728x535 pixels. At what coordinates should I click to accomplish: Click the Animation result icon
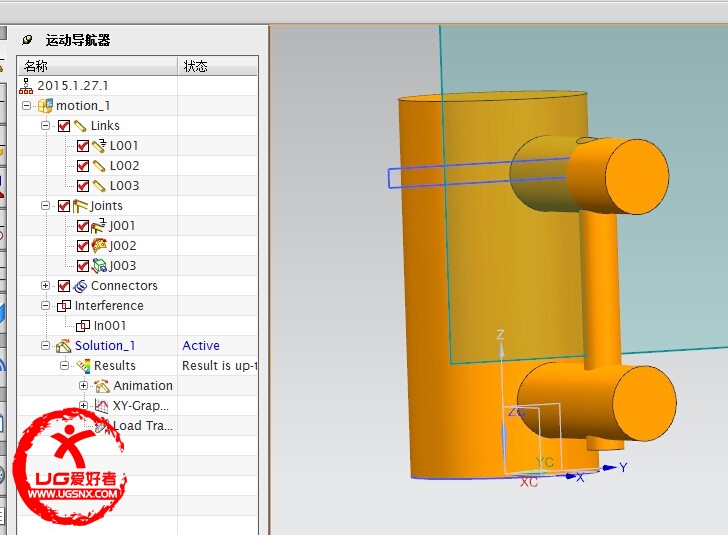coord(101,386)
